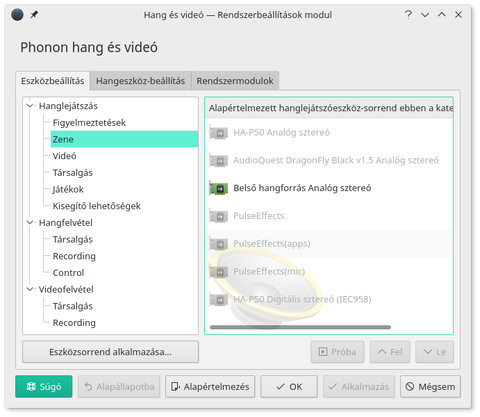Restore defaults with Alapértelmezés button
480x417 pixels.
[x=210, y=387]
